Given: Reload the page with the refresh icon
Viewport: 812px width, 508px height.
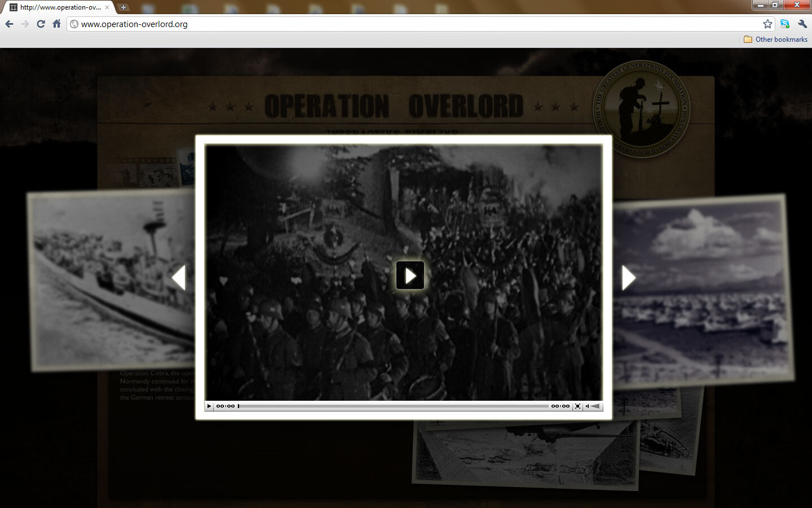Looking at the screenshot, I should 41,24.
